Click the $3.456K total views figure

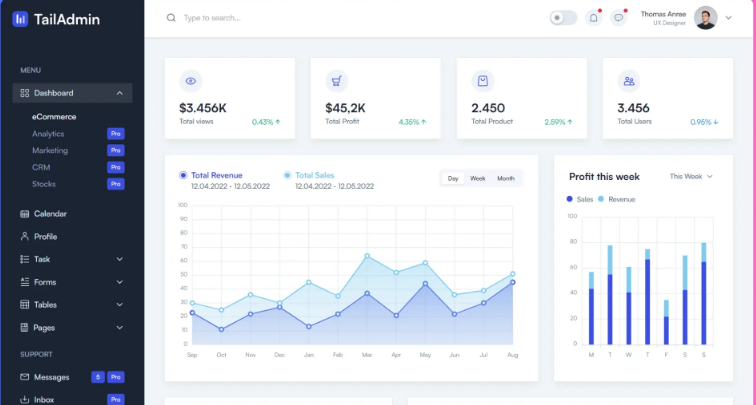(203, 108)
